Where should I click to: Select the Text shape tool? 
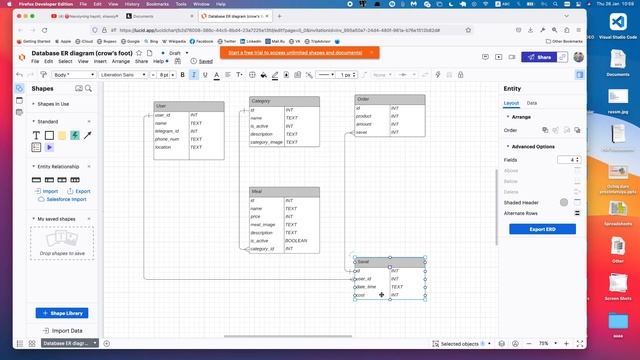tap(36, 135)
